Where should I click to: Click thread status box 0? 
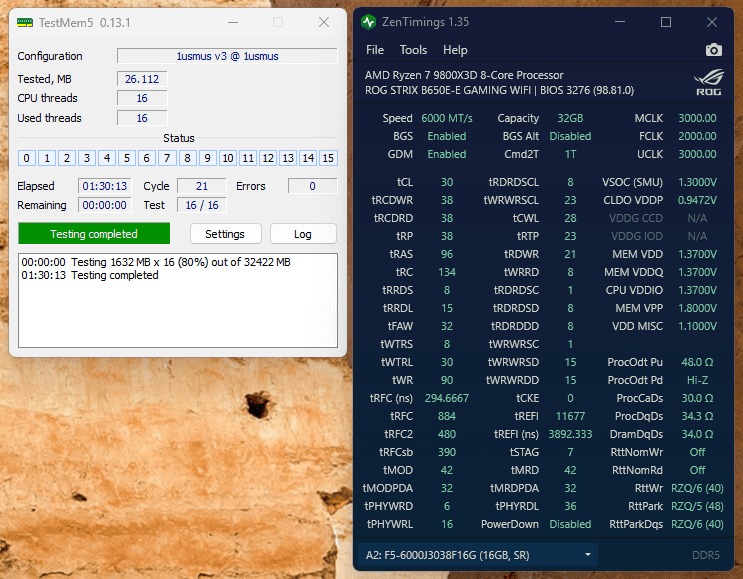coord(27,158)
